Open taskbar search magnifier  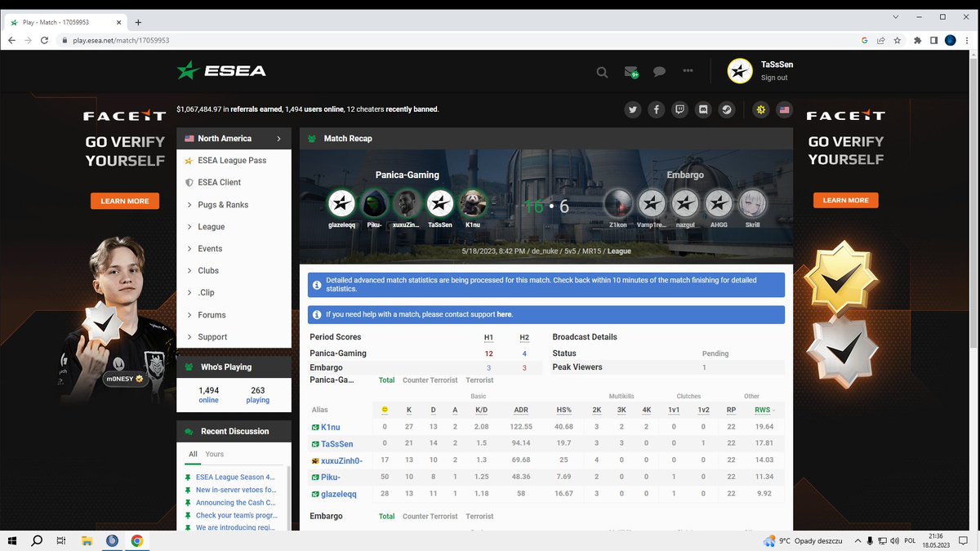pyautogui.click(x=37, y=540)
